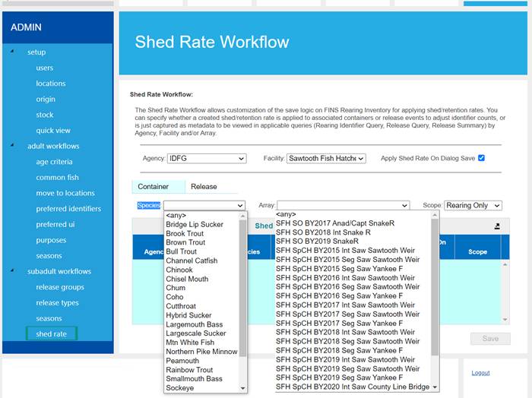The image size is (532, 398).
Task: Open the preferred identifiers page
Action: coord(68,209)
